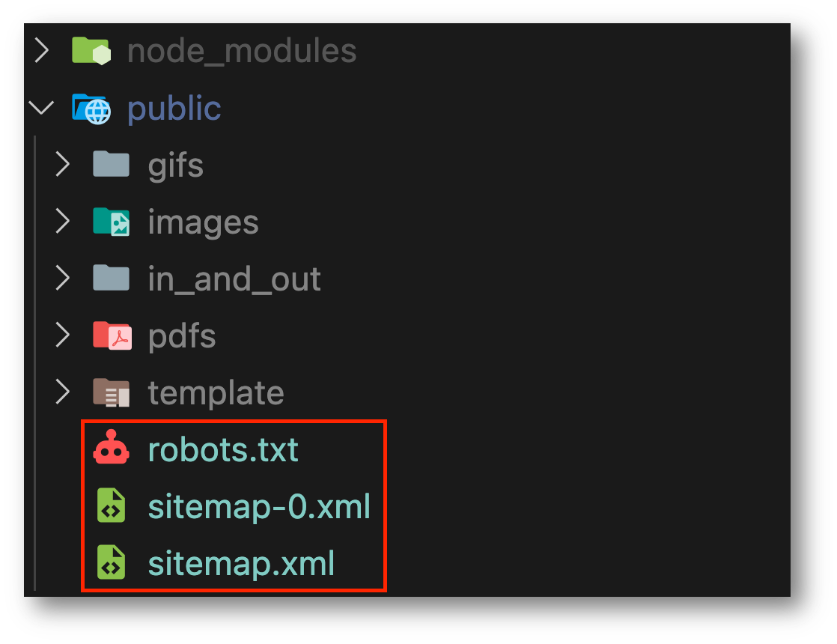The image size is (837, 644).
Task: Click the gifs folder icon
Action: (x=111, y=164)
